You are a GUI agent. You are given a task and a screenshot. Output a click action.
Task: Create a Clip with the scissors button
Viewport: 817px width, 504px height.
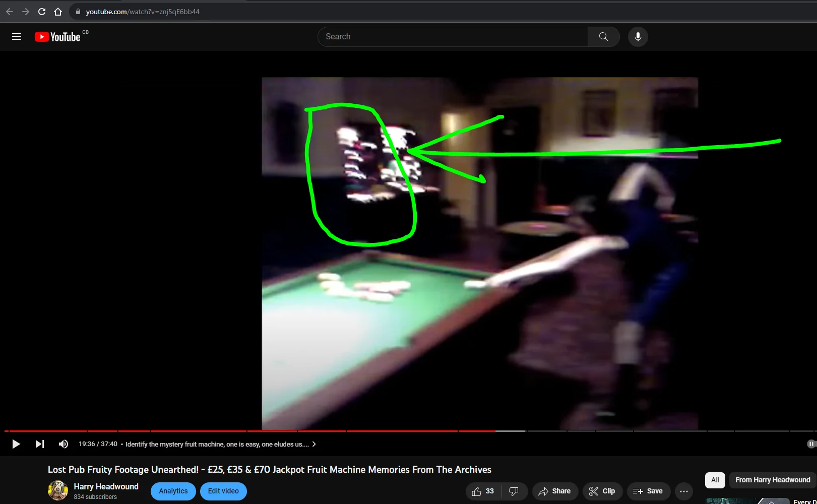(x=602, y=491)
